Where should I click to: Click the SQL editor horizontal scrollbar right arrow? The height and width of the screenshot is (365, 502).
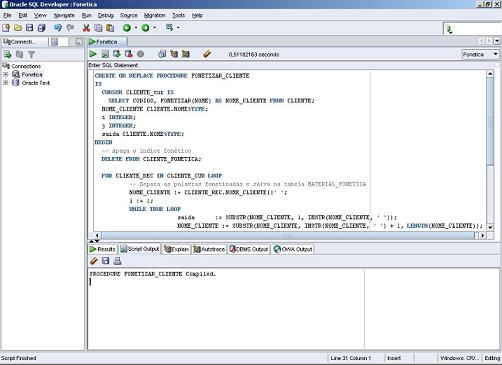pos(482,235)
